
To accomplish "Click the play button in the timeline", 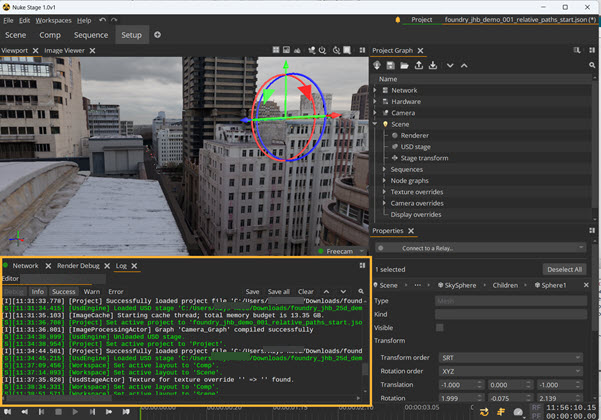I will point(76,411).
